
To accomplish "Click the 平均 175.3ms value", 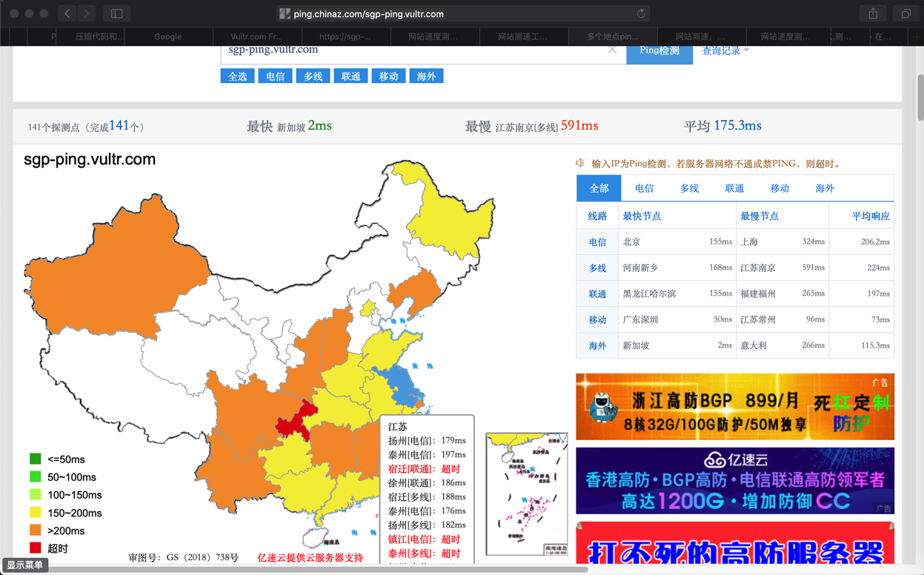I will click(738, 126).
